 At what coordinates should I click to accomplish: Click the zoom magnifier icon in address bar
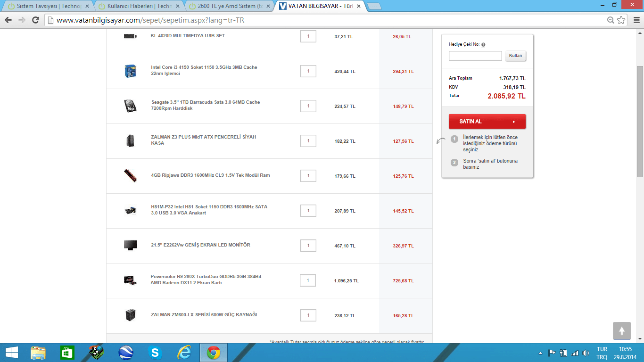tap(611, 20)
